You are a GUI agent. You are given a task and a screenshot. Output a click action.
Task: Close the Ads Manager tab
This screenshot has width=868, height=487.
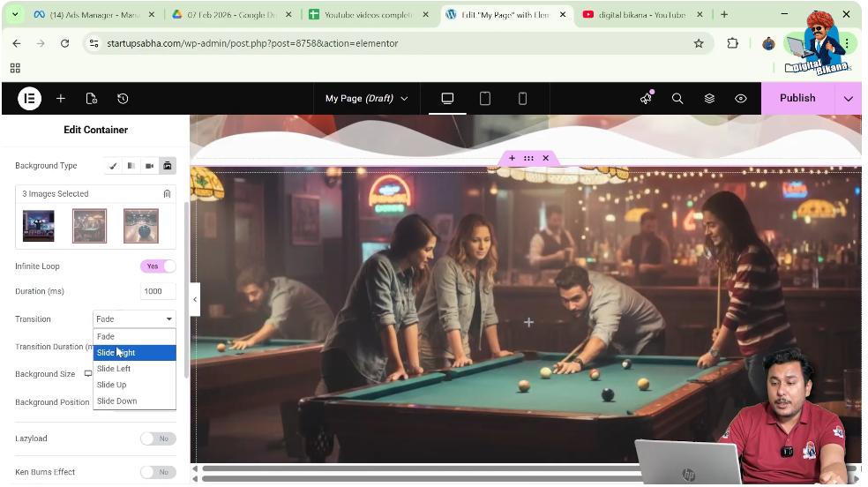pos(152,15)
